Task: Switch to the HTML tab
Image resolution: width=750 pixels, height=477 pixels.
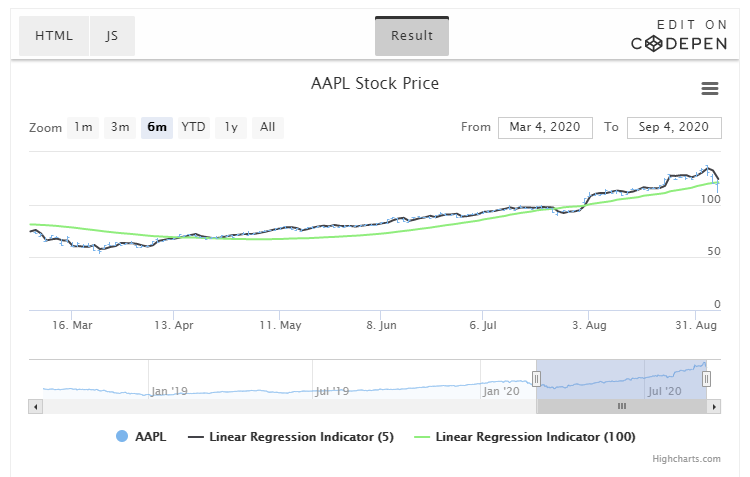Action: tap(54, 36)
